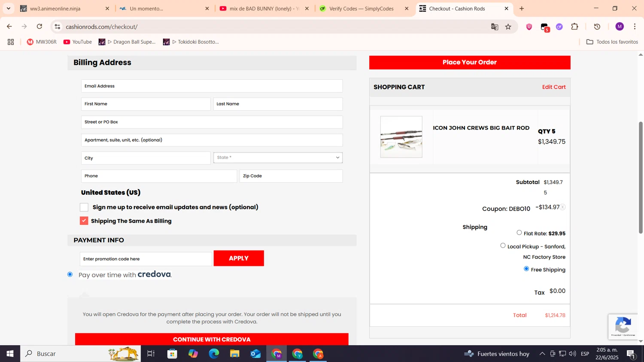
Task: Select Free Shipping option
Action: coord(526,268)
